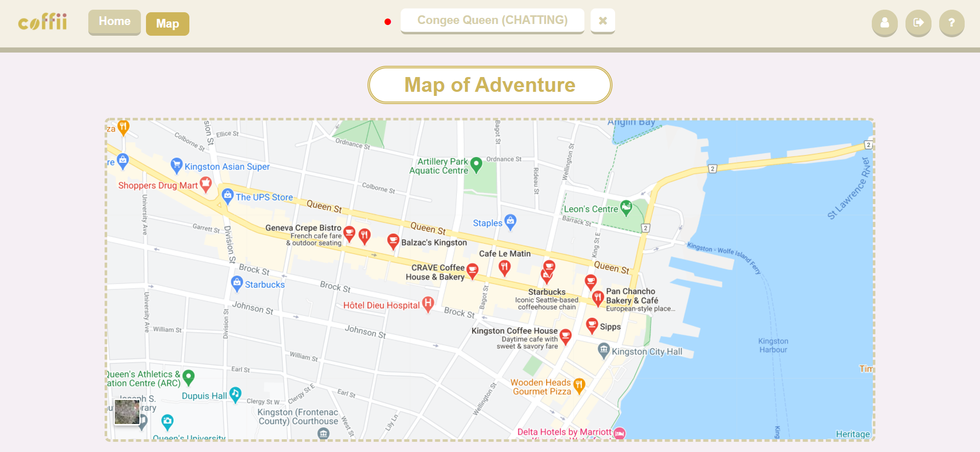The height and width of the screenshot is (452, 980).
Task: Open the Home tab
Action: [114, 22]
